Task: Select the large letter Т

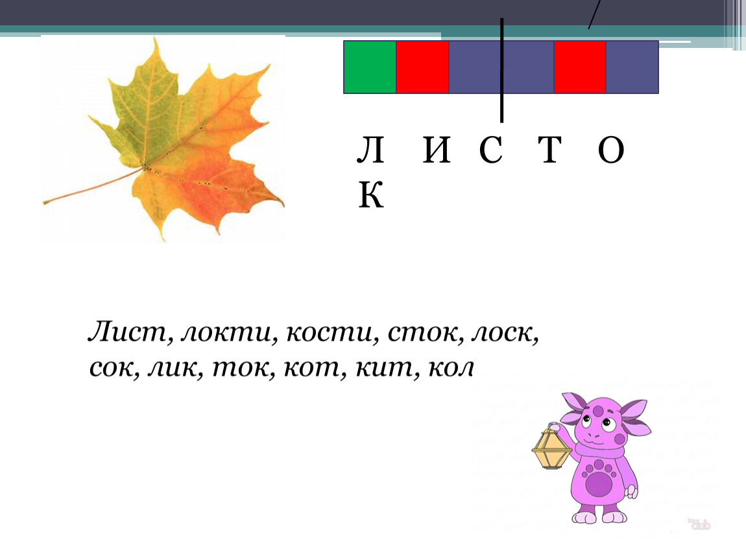Action: click(x=548, y=153)
